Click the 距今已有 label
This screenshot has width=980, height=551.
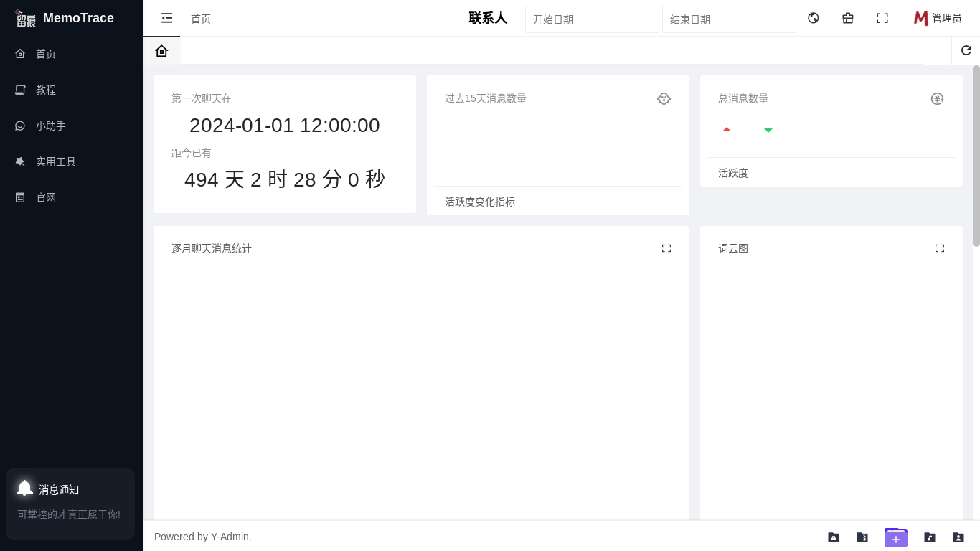click(x=192, y=153)
